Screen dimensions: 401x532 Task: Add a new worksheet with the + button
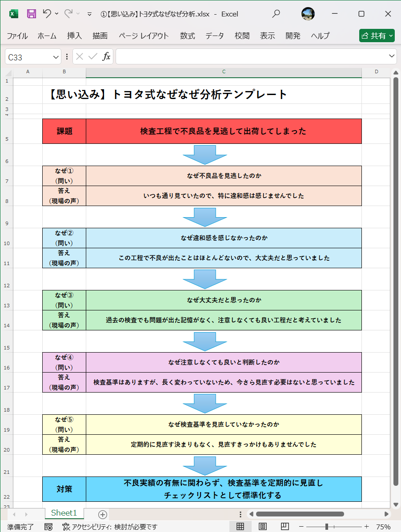click(102, 514)
